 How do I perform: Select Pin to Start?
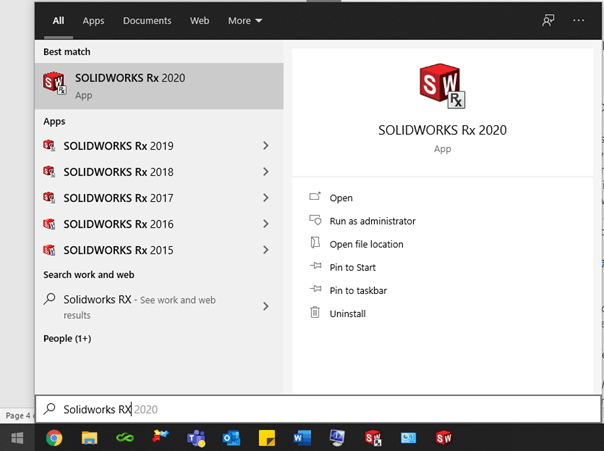pyautogui.click(x=352, y=267)
